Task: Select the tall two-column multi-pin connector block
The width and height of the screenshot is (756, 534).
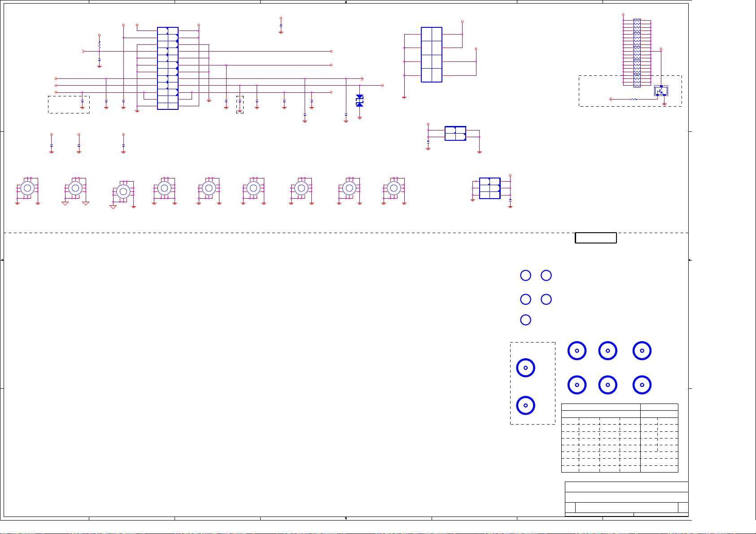Action: tap(168, 68)
